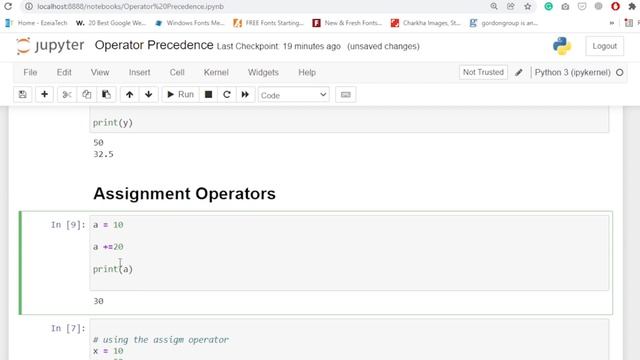Open the Kernel menu

[x=216, y=72]
